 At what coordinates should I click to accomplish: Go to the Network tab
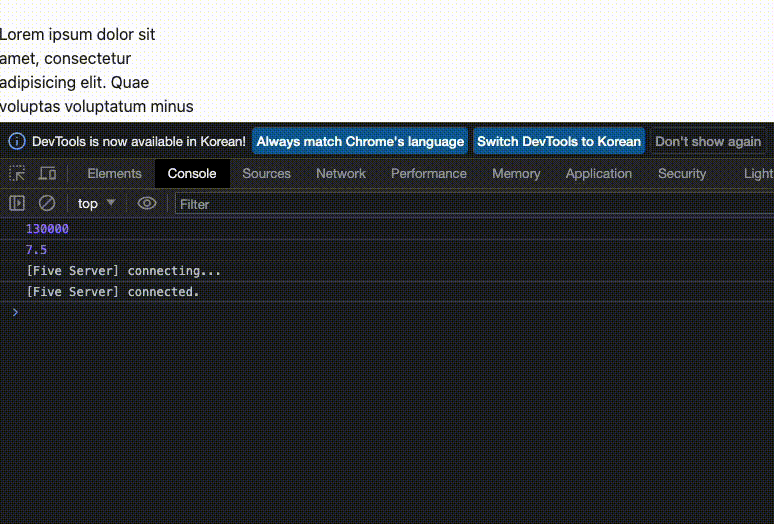point(341,174)
